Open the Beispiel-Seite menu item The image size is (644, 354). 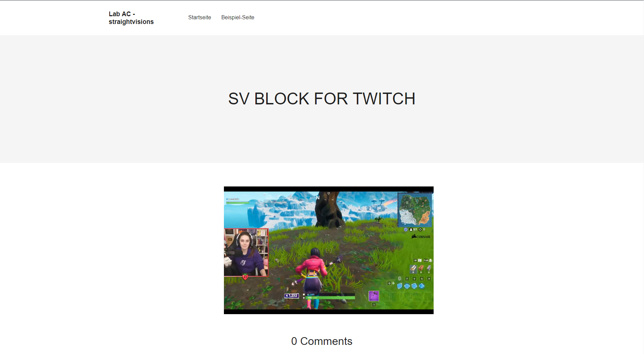[x=238, y=18]
